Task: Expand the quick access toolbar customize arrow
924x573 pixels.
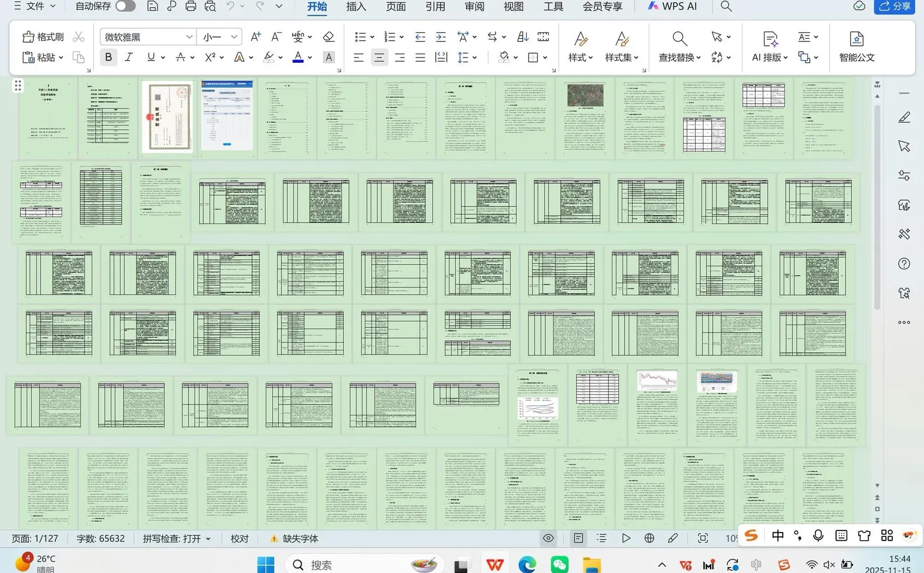Action: (x=279, y=6)
